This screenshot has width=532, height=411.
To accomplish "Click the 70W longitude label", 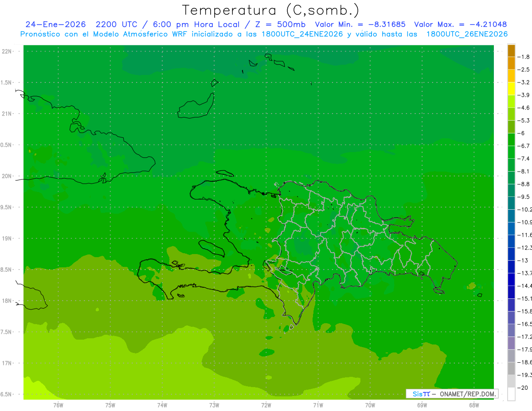I will point(370,405).
